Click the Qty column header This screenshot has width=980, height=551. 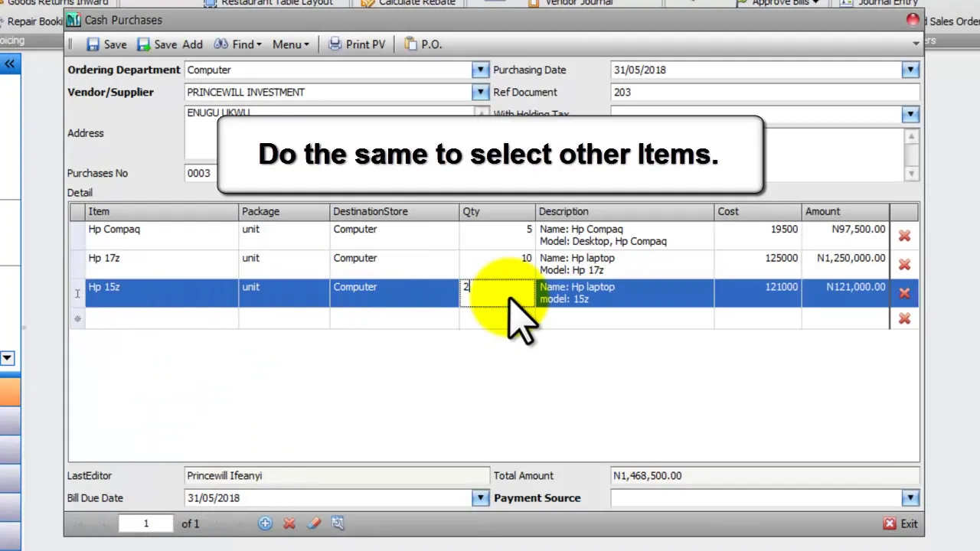point(497,211)
